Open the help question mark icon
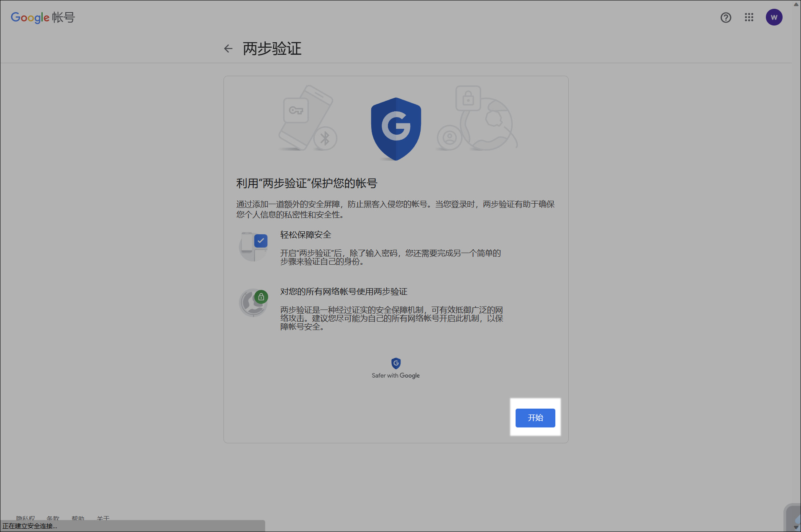The image size is (801, 532). (x=726, y=18)
